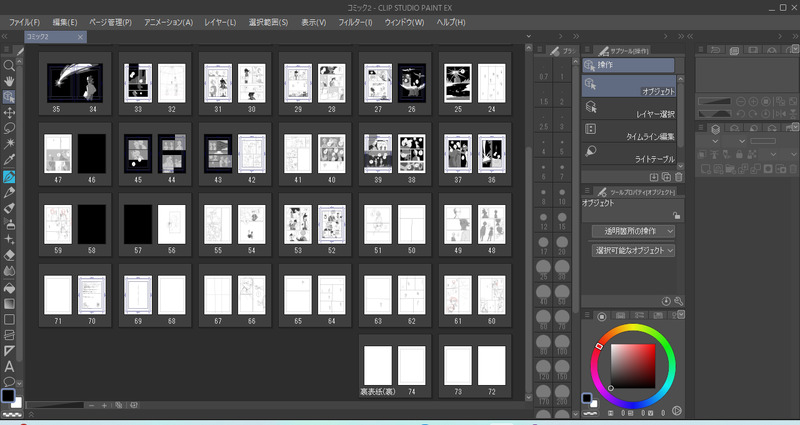The width and height of the screenshot is (800, 425).
Task: Select the Zoom magnifier tool
Action: pyautogui.click(x=9, y=65)
